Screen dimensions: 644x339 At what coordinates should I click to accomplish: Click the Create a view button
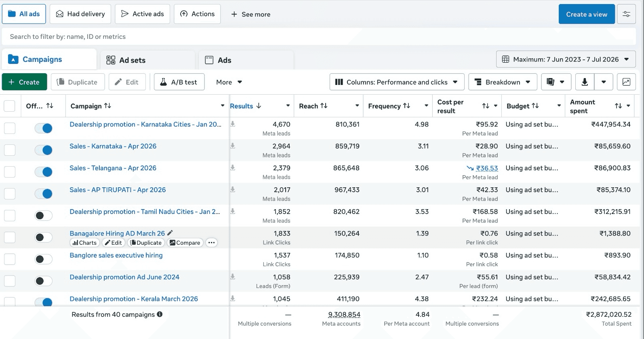point(587,14)
